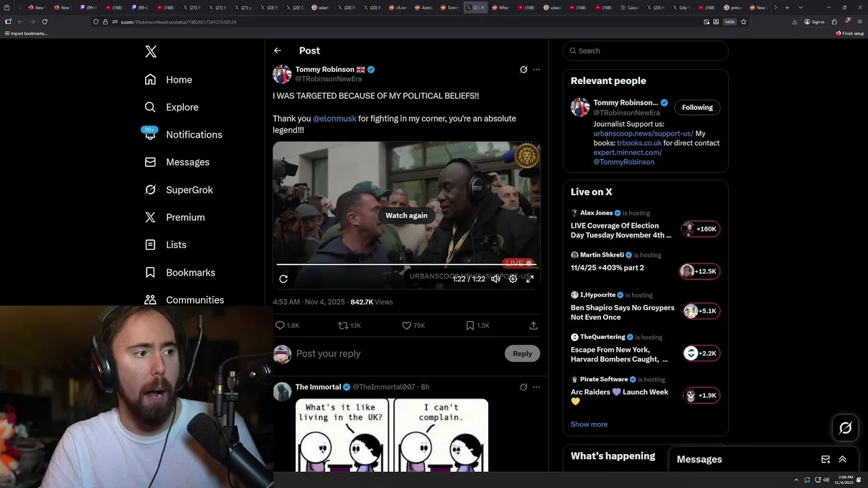
Task: Join I,Hypocrite live +5.1K
Action: [x=701, y=311]
